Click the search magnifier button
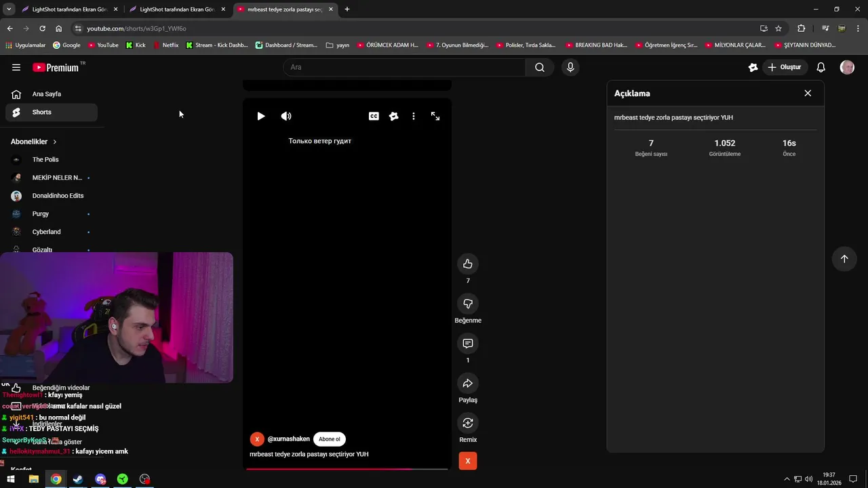The height and width of the screenshot is (488, 868). 540,67
